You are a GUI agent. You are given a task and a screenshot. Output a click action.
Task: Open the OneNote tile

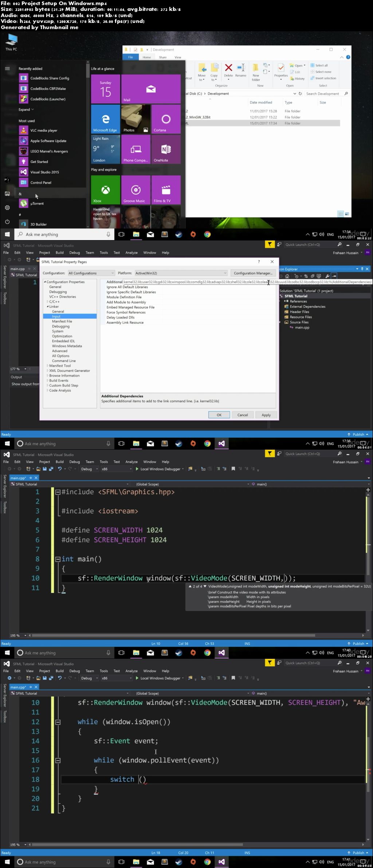(166, 149)
